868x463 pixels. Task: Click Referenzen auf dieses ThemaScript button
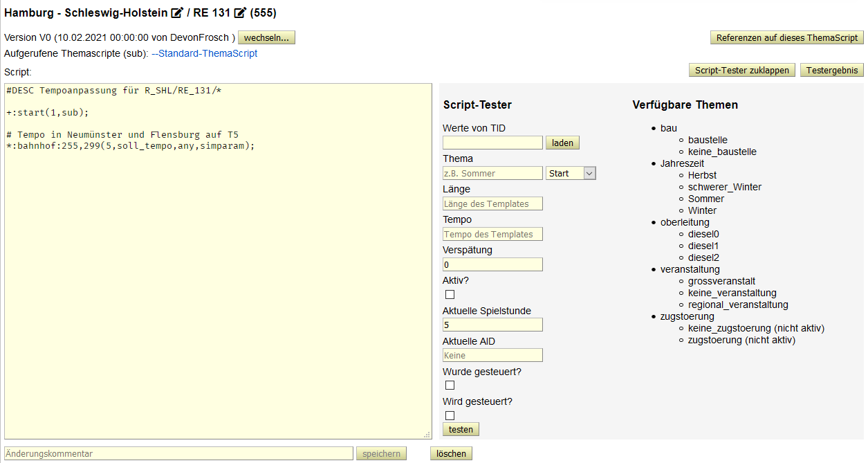click(x=786, y=37)
